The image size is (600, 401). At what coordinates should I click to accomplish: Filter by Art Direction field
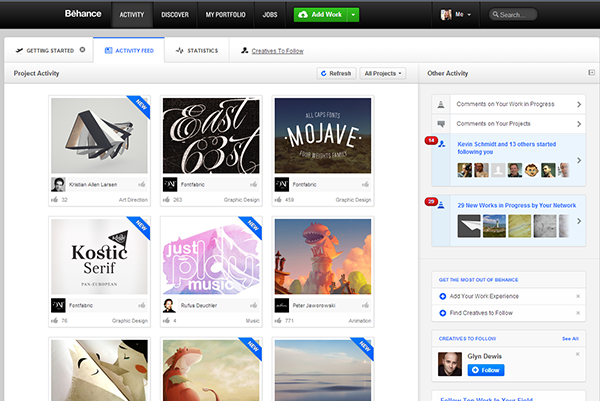pos(133,200)
